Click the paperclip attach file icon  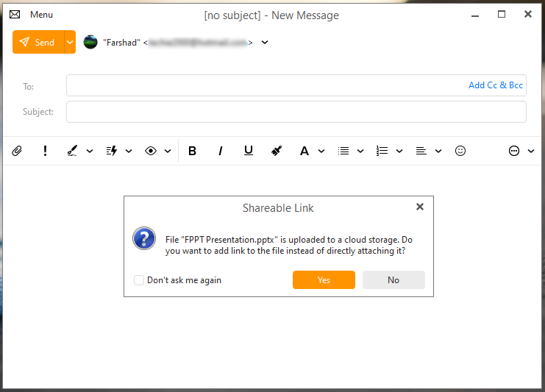click(x=17, y=151)
